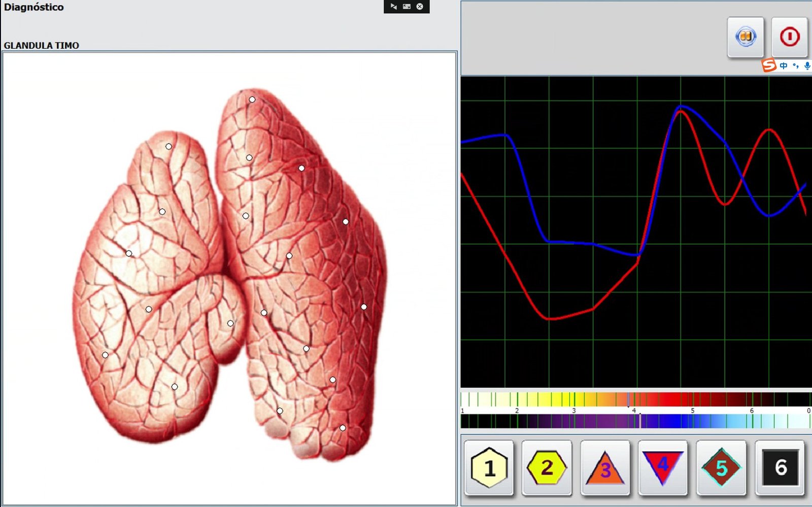Click the blue curve peak in the graph
The width and height of the screenshot is (812, 507).
(x=681, y=107)
